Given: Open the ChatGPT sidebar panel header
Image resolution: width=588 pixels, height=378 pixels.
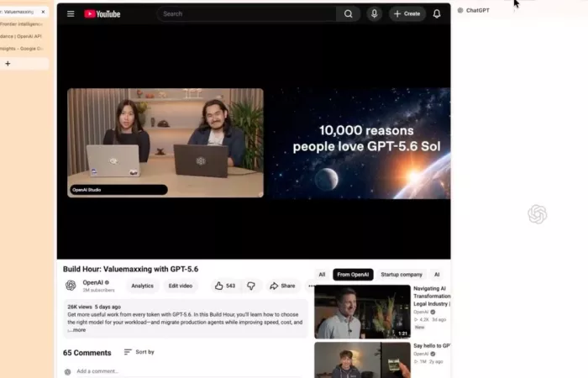Looking at the screenshot, I should 474,10.
